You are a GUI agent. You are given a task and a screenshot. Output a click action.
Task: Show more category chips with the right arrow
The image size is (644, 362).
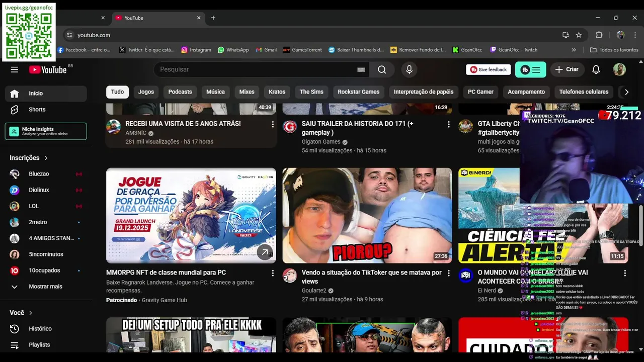(626, 92)
